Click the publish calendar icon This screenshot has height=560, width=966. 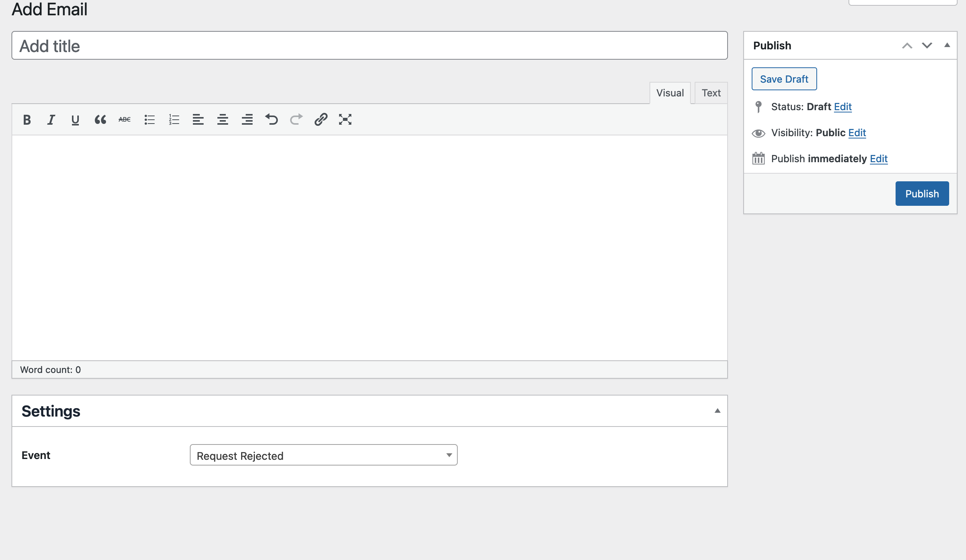click(758, 158)
